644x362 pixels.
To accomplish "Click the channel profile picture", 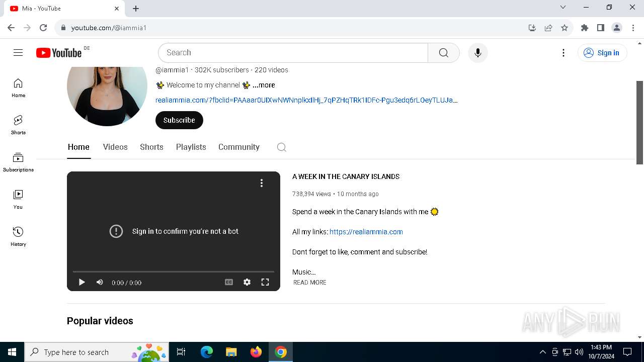I will pyautogui.click(x=107, y=86).
